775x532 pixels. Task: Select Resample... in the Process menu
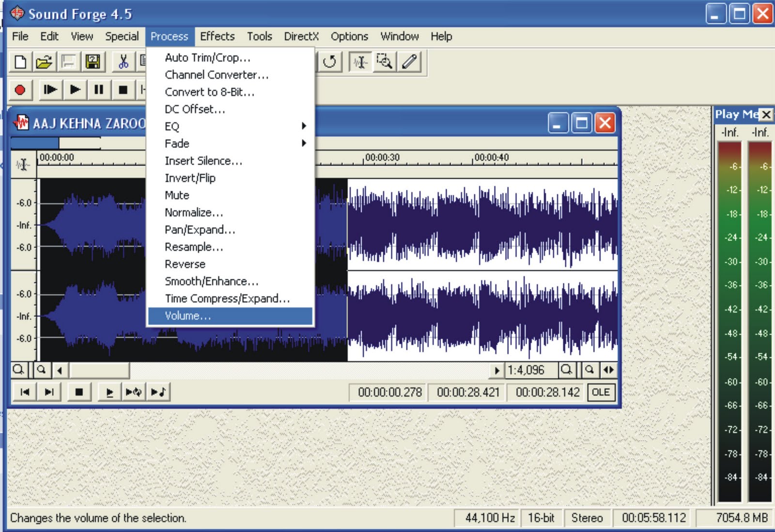click(231, 247)
